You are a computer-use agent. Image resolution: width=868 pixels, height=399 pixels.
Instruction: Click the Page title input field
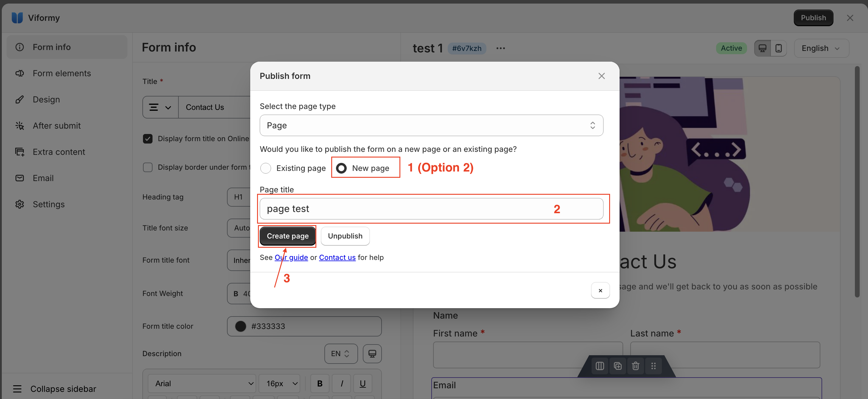pyautogui.click(x=431, y=209)
